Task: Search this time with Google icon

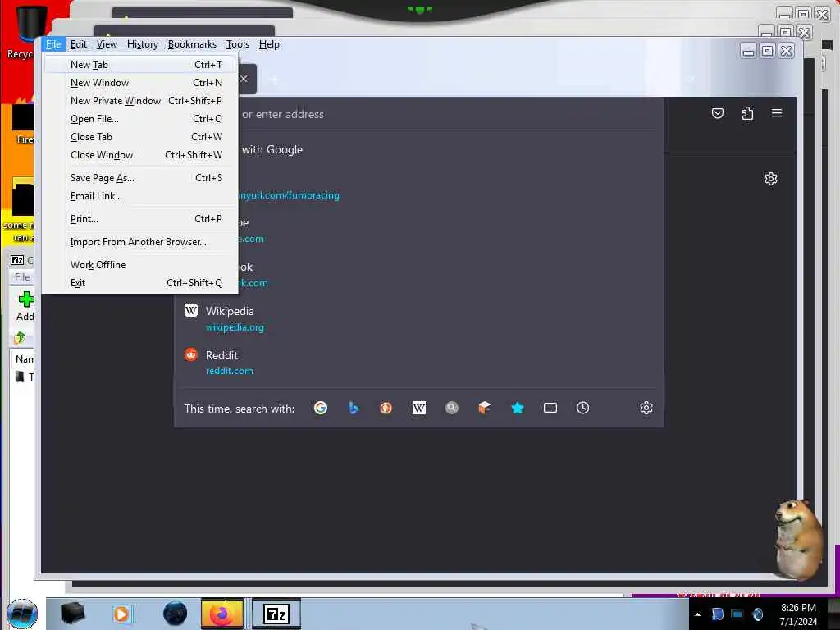Action: click(x=321, y=409)
